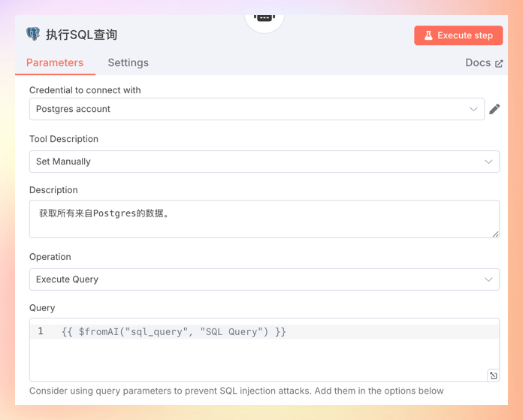Click the external link icon beside Docs

(x=499, y=63)
